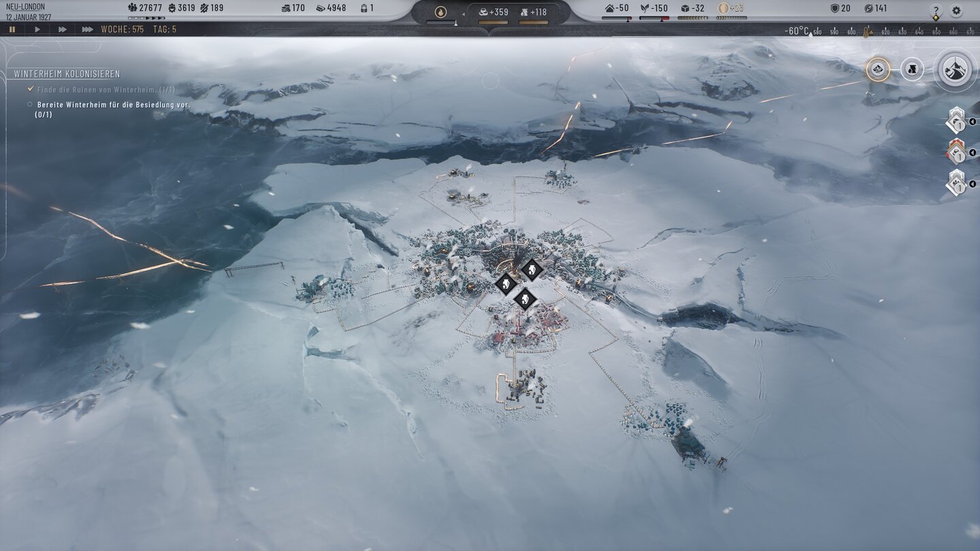Click the cores resource icon showing 1
This screenshot has height=551, width=980.
coord(364,8)
